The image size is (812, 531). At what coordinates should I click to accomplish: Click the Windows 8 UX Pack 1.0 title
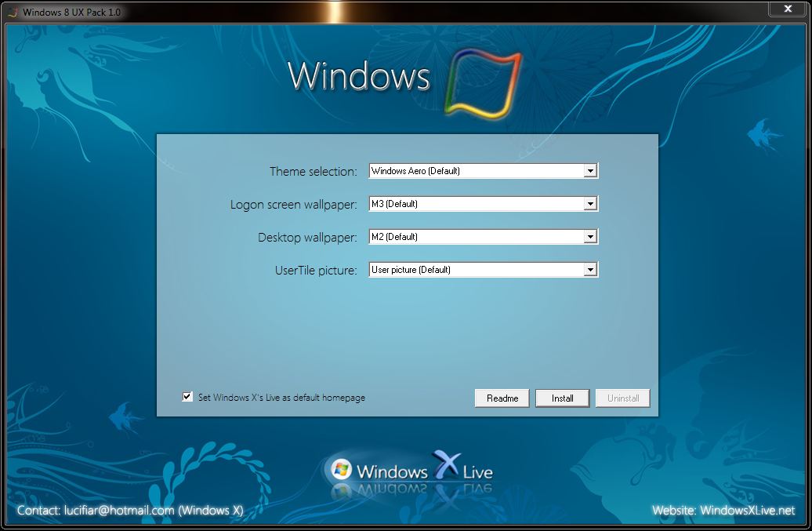click(x=72, y=12)
